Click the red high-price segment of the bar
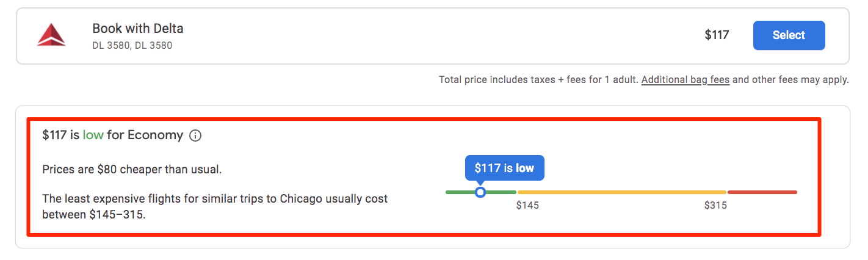This screenshot has width=868, height=260. [x=762, y=192]
